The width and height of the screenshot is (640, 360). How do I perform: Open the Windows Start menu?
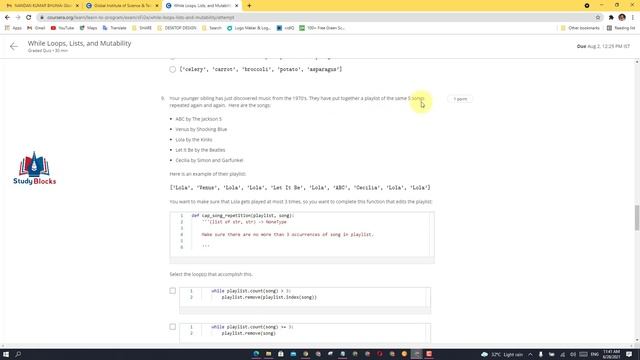(6, 354)
